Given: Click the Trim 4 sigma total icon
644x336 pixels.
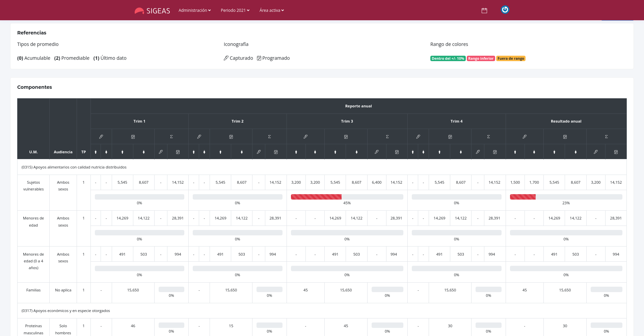Looking at the screenshot, I should coord(488,137).
